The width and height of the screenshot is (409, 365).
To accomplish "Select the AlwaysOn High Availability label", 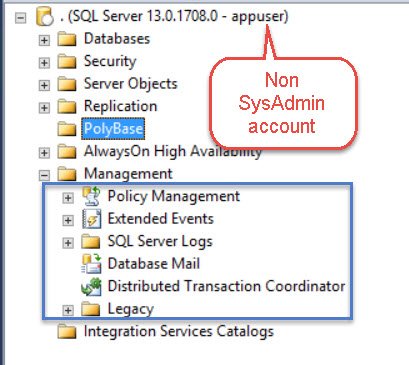I will point(173,151).
